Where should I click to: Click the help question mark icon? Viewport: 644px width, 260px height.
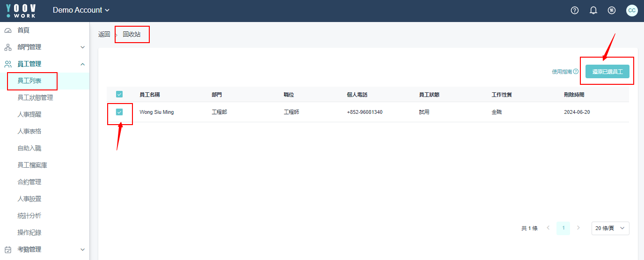tap(575, 10)
